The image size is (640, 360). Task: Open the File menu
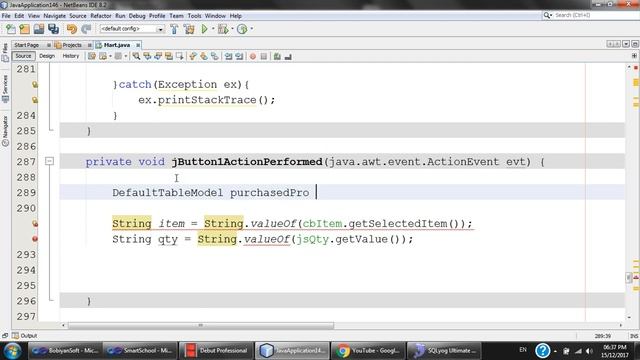(6, 16)
